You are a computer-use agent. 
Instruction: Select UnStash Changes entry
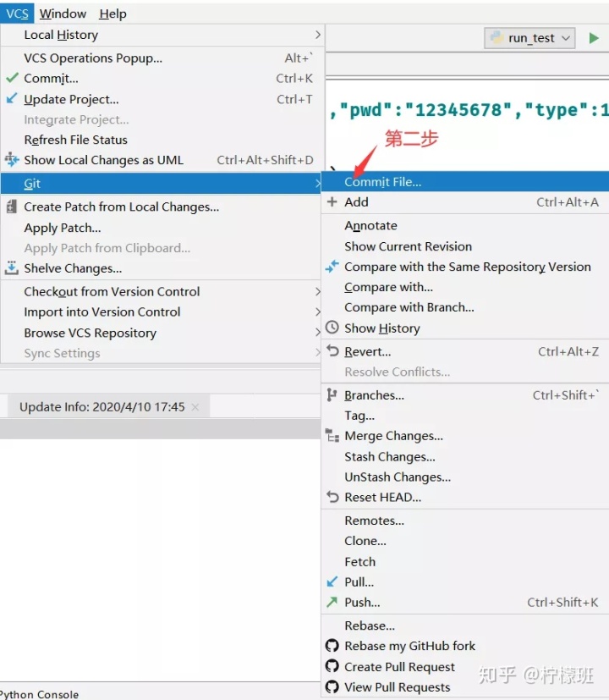(x=465, y=477)
